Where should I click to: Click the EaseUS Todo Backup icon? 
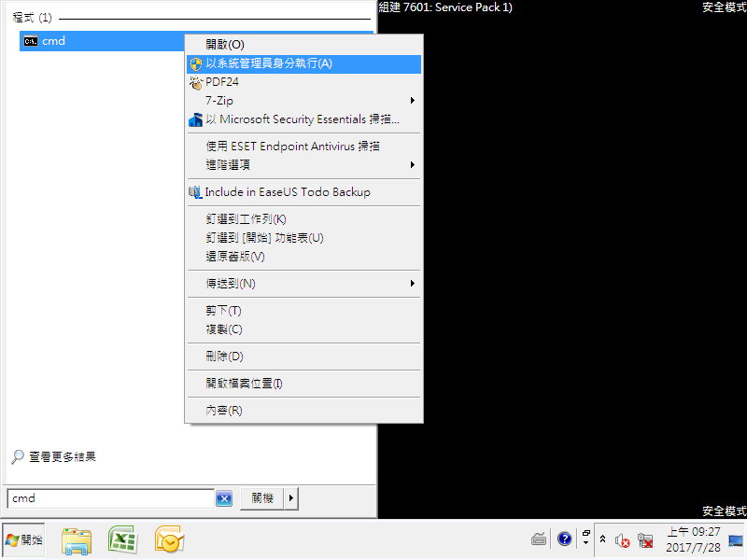pyautogui.click(x=195, y=192)
